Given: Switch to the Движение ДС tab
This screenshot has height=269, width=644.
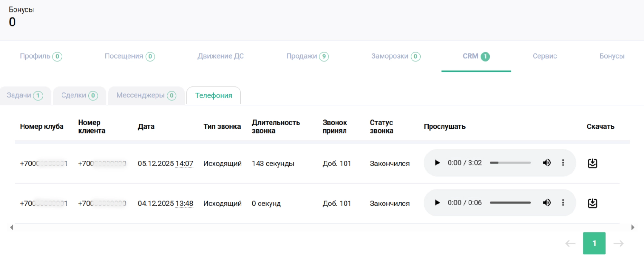Looking at the screenshot, I should (x=221, y=56).
